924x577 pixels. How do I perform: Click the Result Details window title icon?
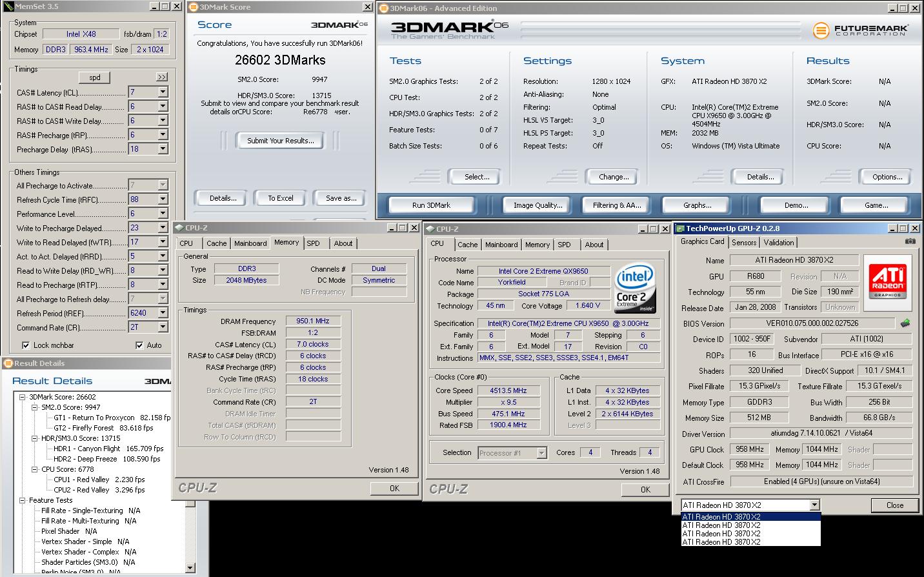tap(8, 363)
